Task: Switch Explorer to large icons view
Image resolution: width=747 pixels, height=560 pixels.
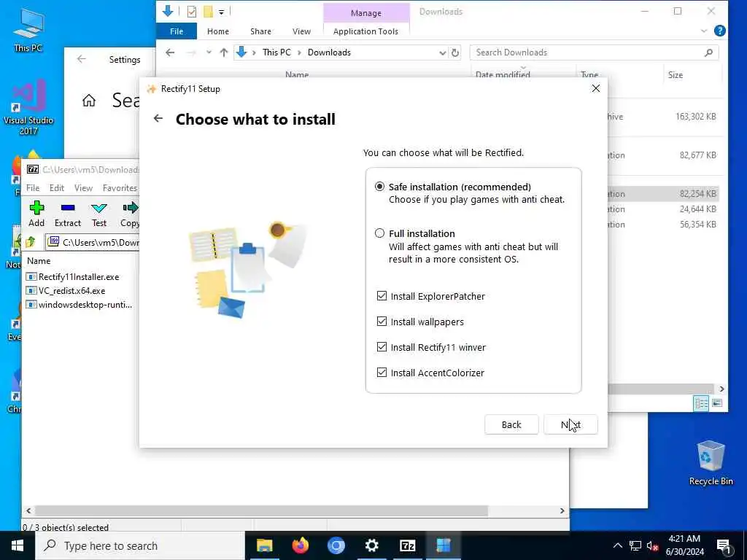Action: coord(717,403)
